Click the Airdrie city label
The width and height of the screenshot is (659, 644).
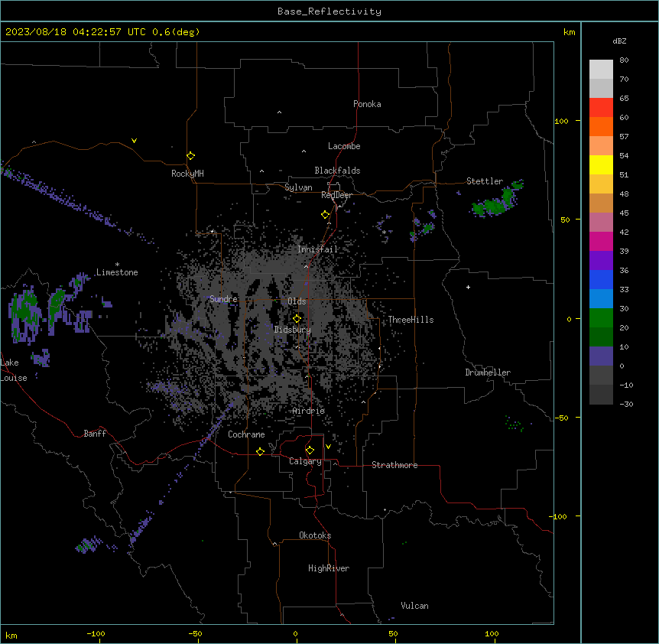pyautogui.click(x=309, y=411)
